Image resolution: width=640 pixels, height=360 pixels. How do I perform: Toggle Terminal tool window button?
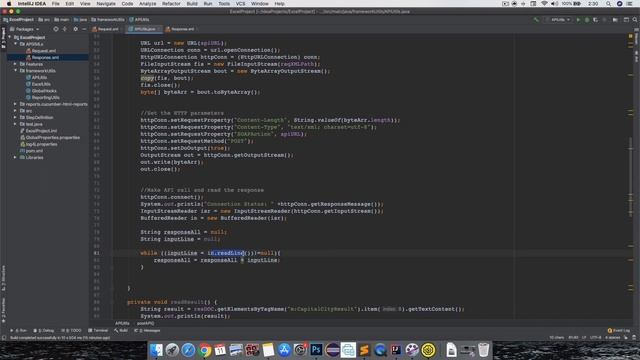pyautogui.click(x=98, y=331)
